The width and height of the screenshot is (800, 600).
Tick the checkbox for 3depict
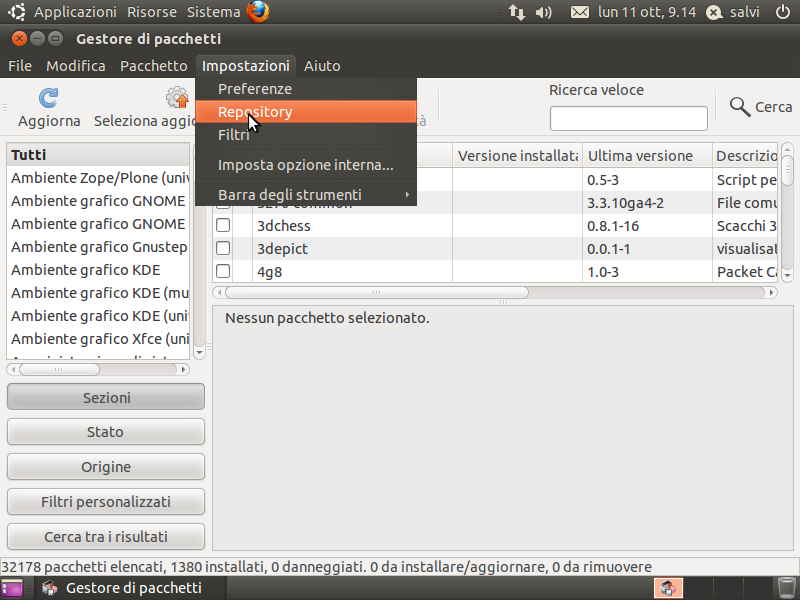click(223, 248)
